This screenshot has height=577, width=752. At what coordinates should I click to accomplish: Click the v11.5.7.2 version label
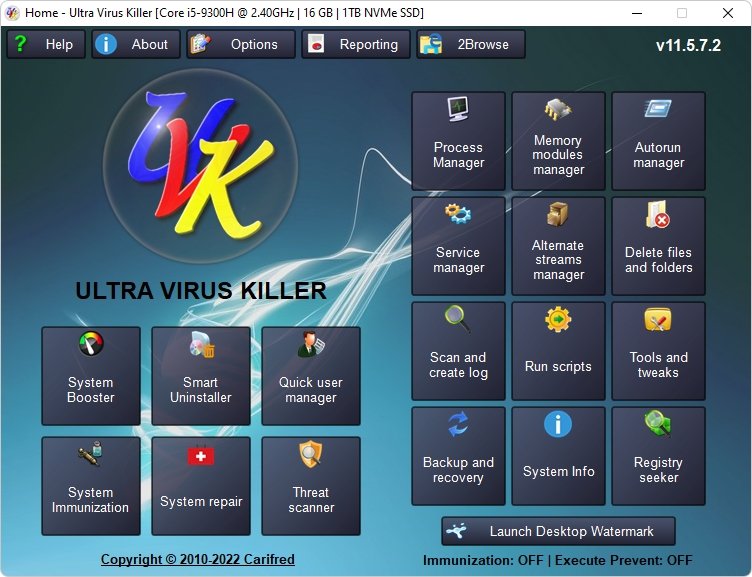(x=688, y=45)
